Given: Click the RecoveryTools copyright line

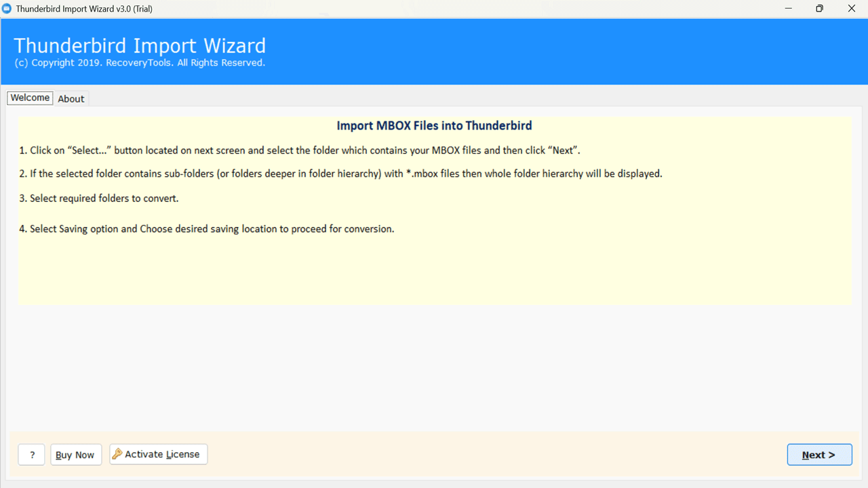Looking at the screenshot, I should [139, 62].
